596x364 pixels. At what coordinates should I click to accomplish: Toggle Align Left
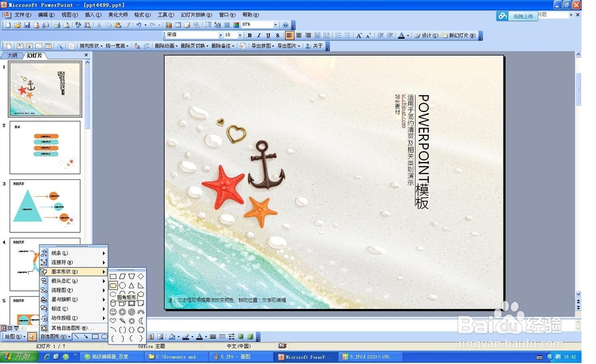(290, 35)
